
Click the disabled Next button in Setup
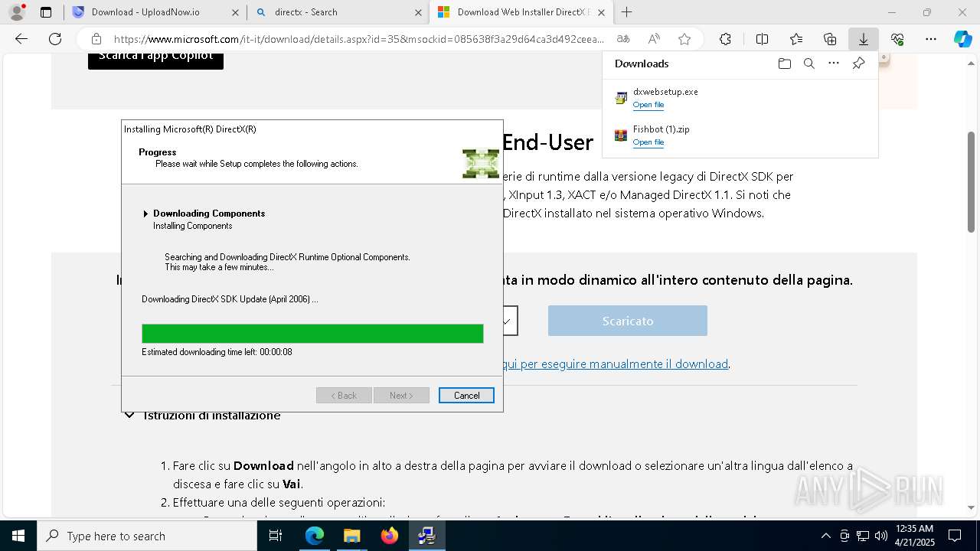(401, 396)
